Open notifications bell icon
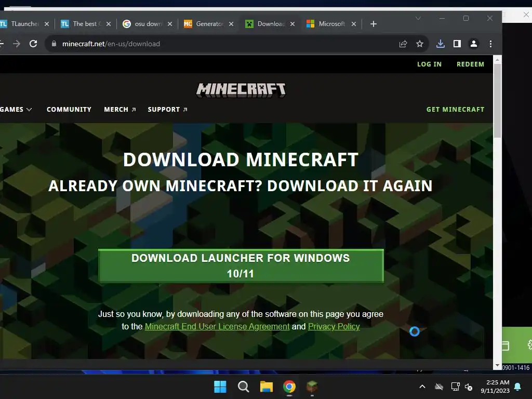 pos(518,387)
